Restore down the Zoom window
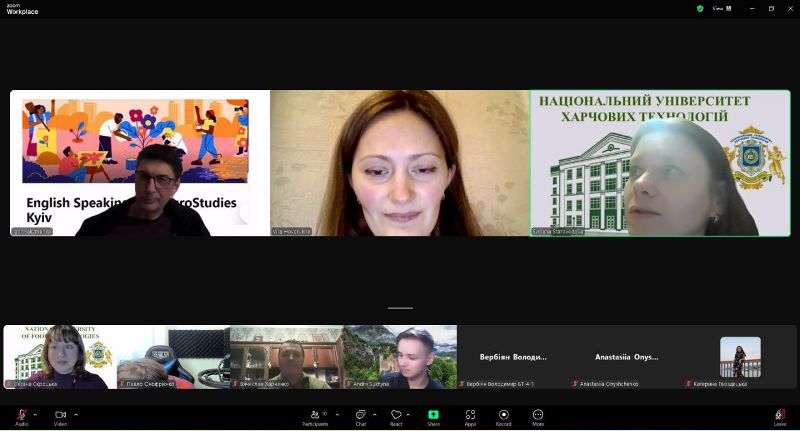800x431 pixels. 771,8
